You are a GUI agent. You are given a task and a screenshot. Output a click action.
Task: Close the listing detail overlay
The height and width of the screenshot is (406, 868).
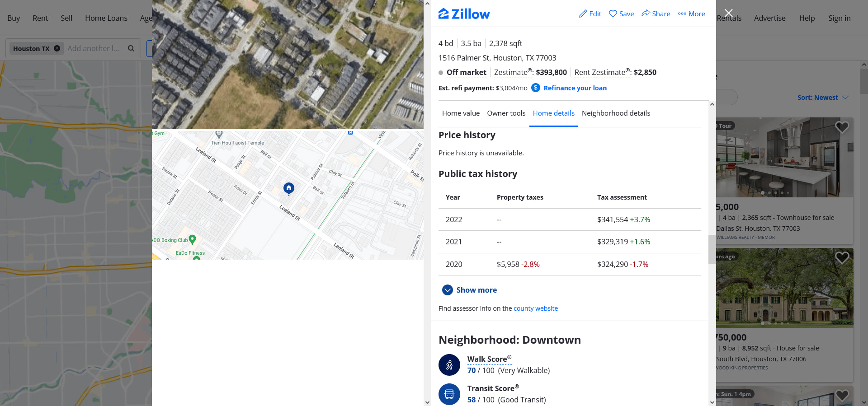coord(728,13)
